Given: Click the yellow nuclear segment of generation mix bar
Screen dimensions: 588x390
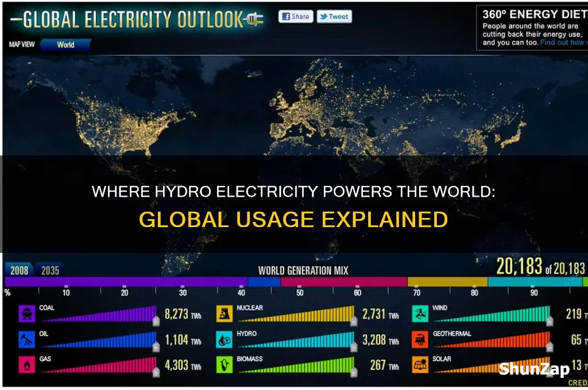Looking at the screenshot, I should pyautogui.click(x=448, y=282).
